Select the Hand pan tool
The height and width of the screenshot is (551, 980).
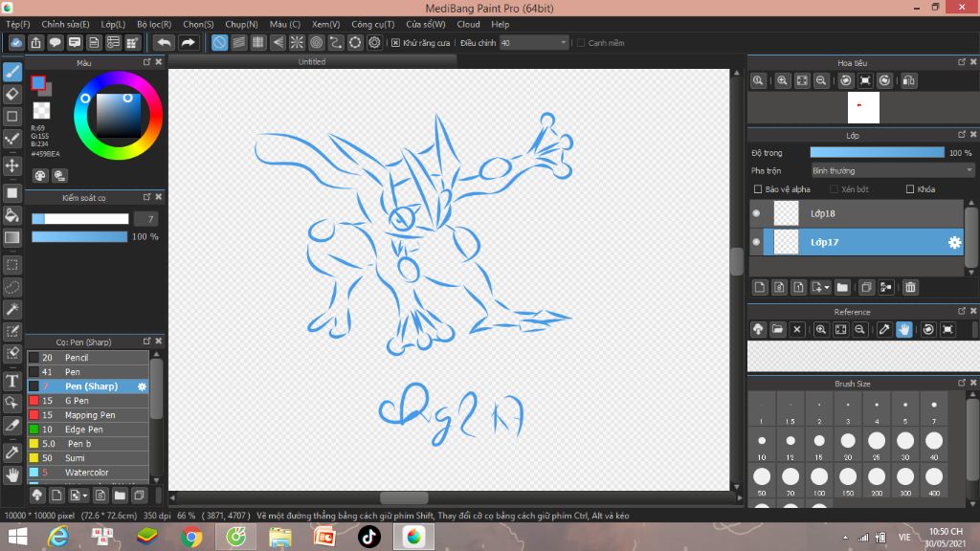(x=12, y=475)
